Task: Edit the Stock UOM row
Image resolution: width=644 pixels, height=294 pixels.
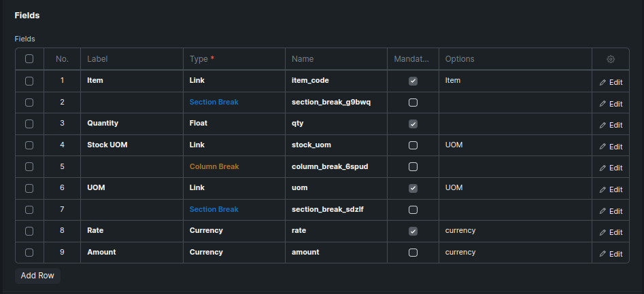Action: point(611,147)
